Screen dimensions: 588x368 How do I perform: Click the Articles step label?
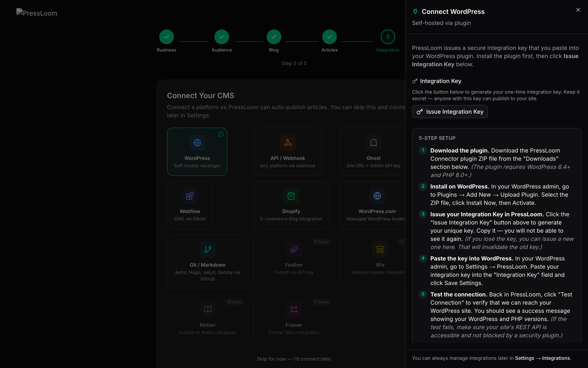(330, 50)
